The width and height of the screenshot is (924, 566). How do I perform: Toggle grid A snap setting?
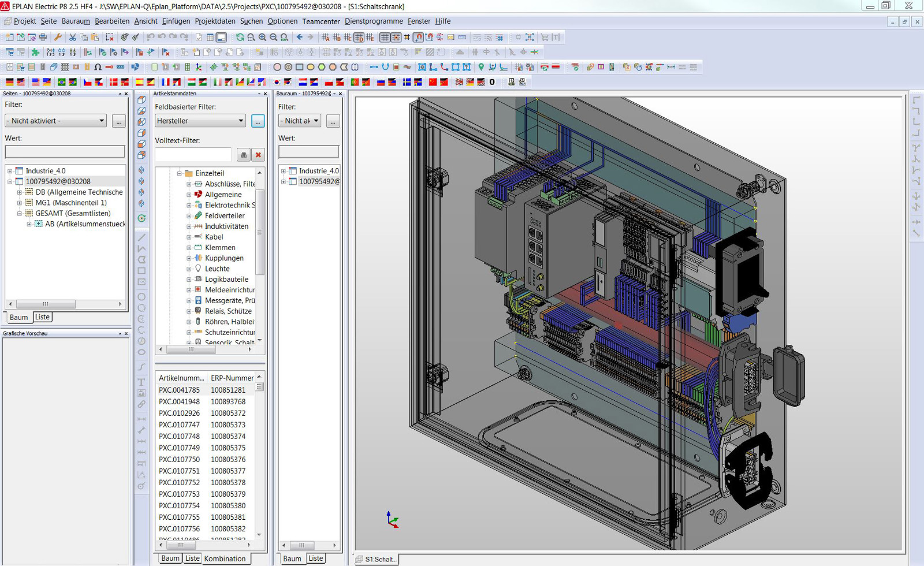[x=325, y=38]
